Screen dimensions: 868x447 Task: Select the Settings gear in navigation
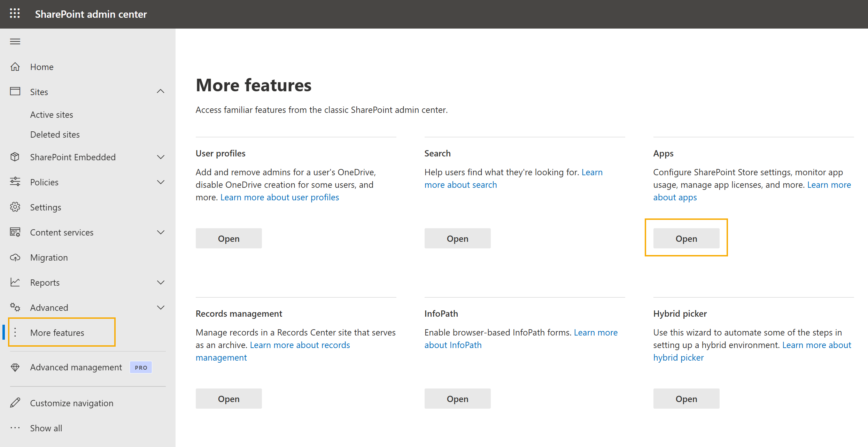(15, 207)
